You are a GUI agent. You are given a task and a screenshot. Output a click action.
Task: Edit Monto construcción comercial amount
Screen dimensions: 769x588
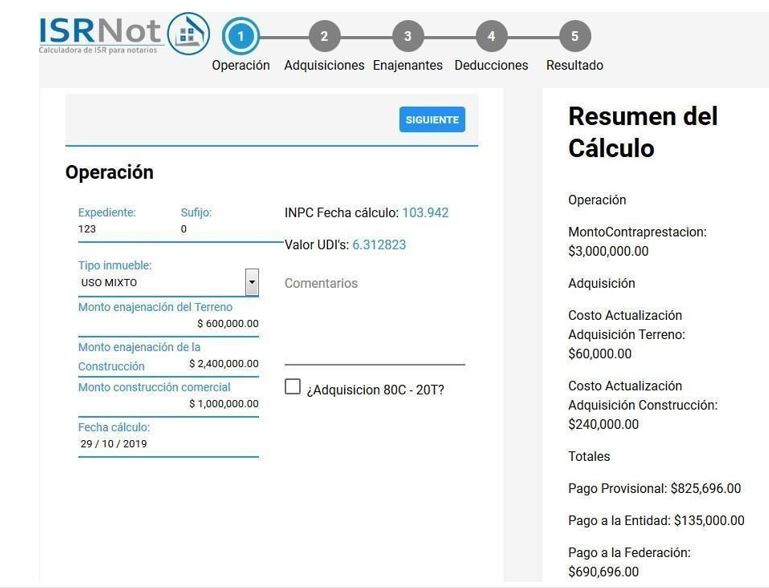coord(224,404)
